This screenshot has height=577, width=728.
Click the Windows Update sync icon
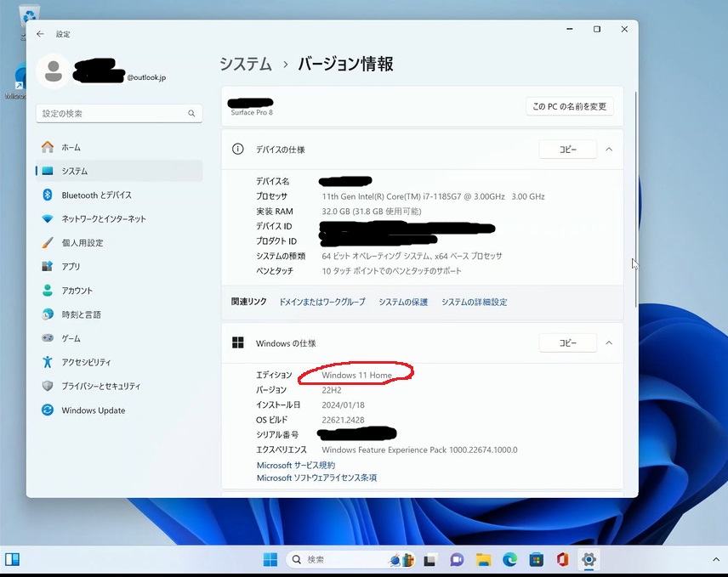[x=48, y=410]
